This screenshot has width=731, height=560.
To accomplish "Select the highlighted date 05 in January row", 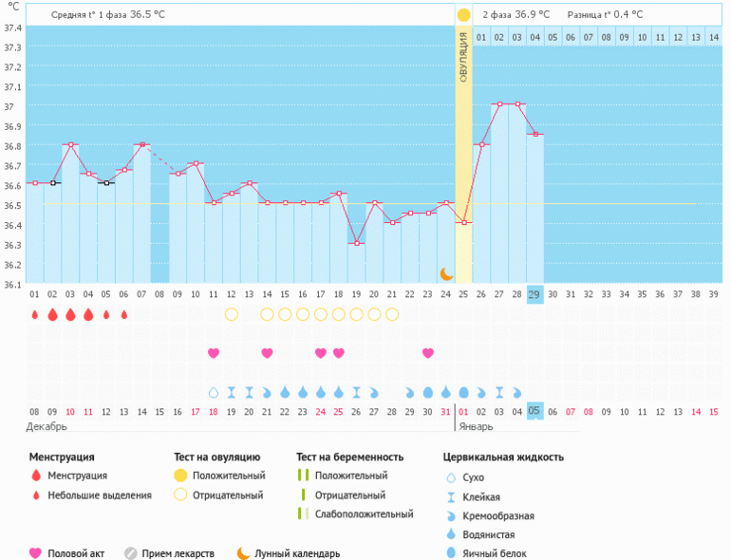I will 534,411.
